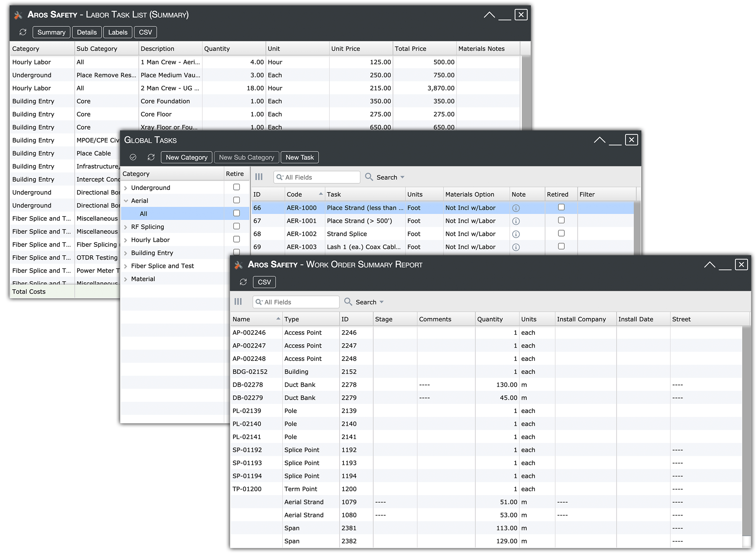View note info icon for task AER-1003
756x553 pixels.
[x=516, y=247]
